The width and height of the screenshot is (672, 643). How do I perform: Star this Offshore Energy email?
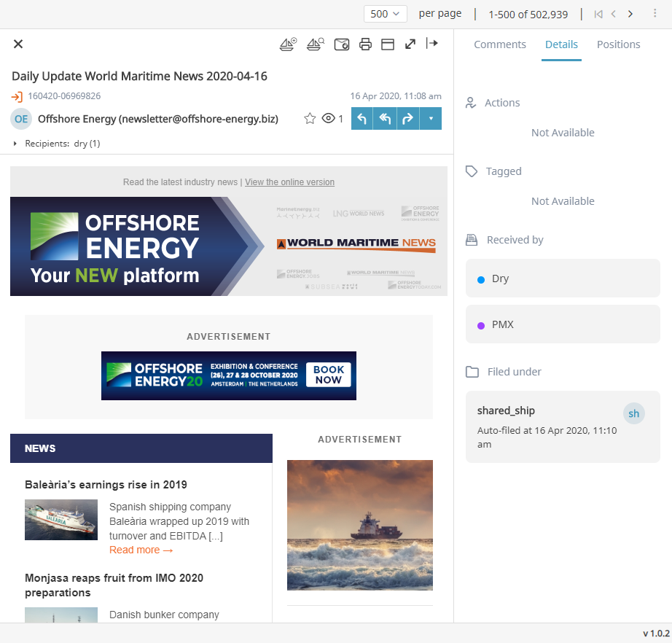point(310,118)
